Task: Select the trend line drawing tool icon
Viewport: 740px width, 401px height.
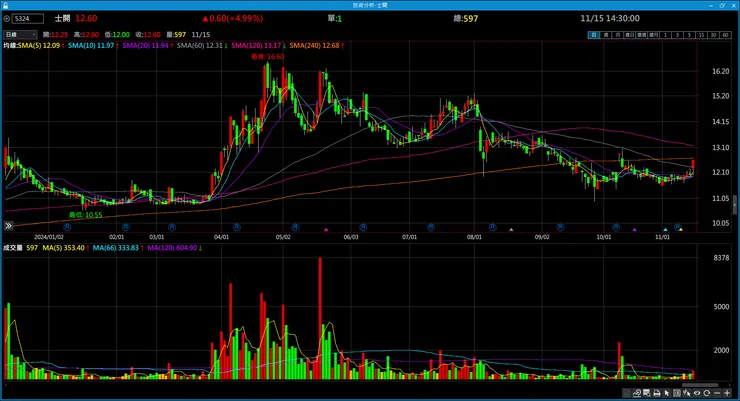Action: 637,393
